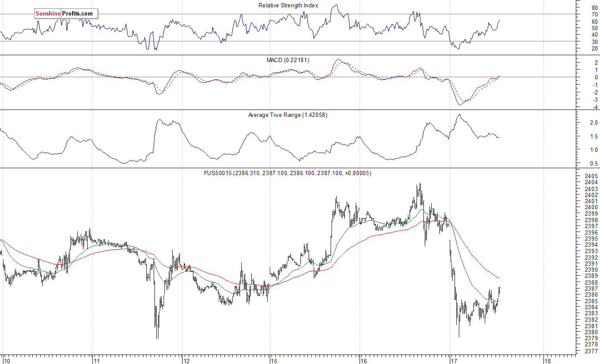Select date label 10 on time axis

pyautogui.click(x=7, y=361)
